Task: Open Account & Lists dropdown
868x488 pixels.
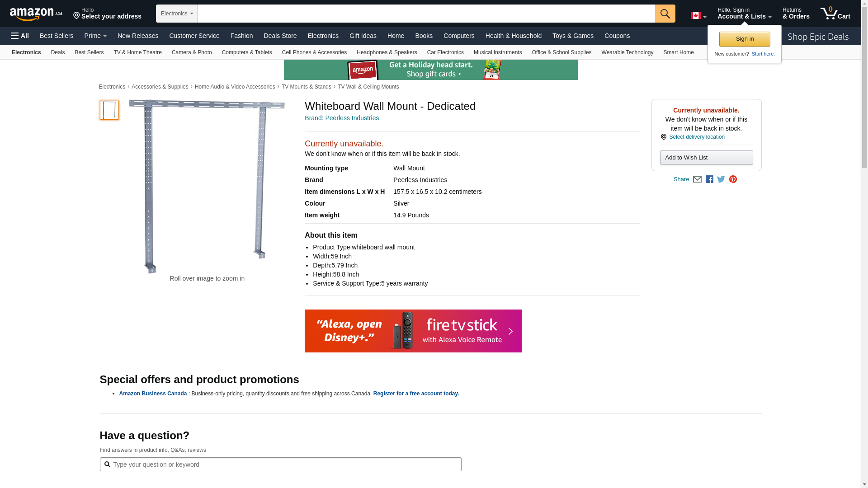Action: pos(744,14)
